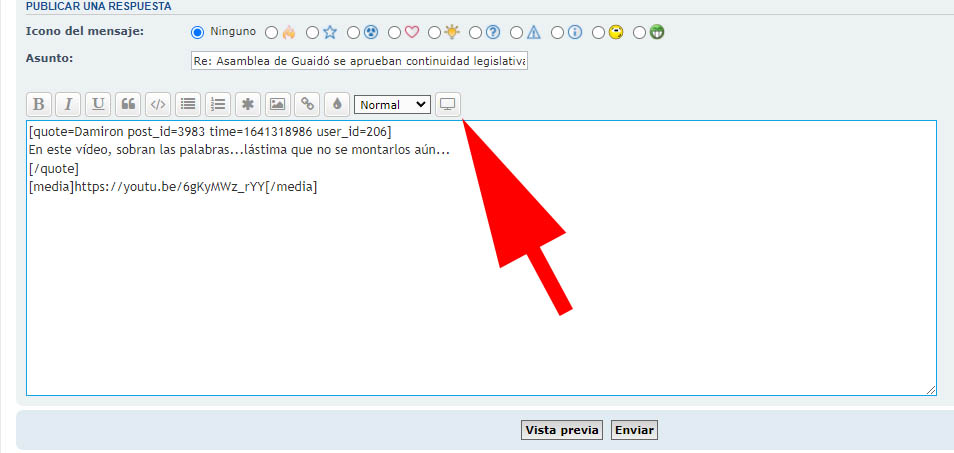Image resolution: width=954 pixels, height=453 pixels.
Task: Insert a quote block using the quotation marks icon
Action: [x=128, y=105]
